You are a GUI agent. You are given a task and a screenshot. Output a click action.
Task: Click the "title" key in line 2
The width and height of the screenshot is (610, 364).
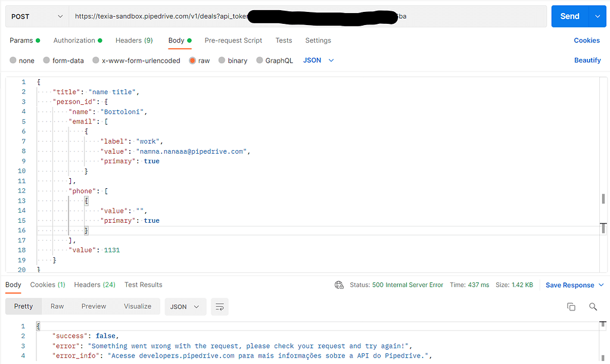[66, 92]
